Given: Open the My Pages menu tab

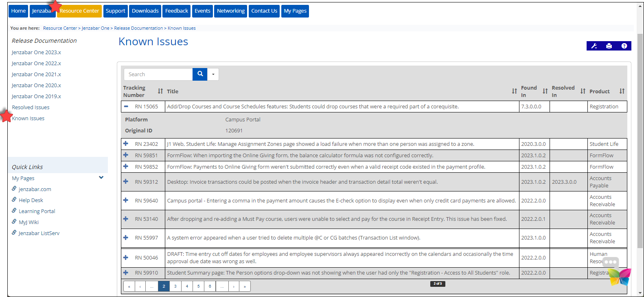Looking at the screenshot, I should click(295, 11).
